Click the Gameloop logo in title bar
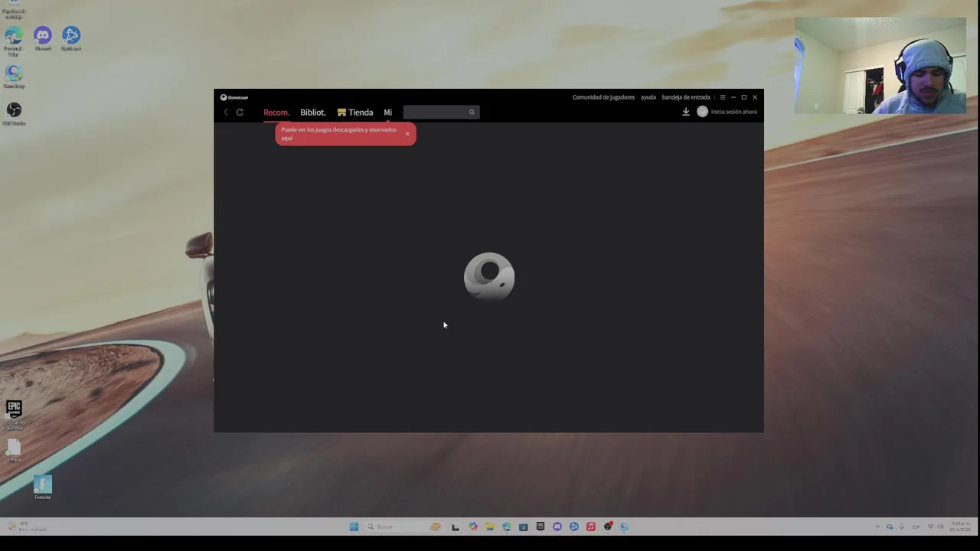 pyautogui.click(x=234, y=97)
